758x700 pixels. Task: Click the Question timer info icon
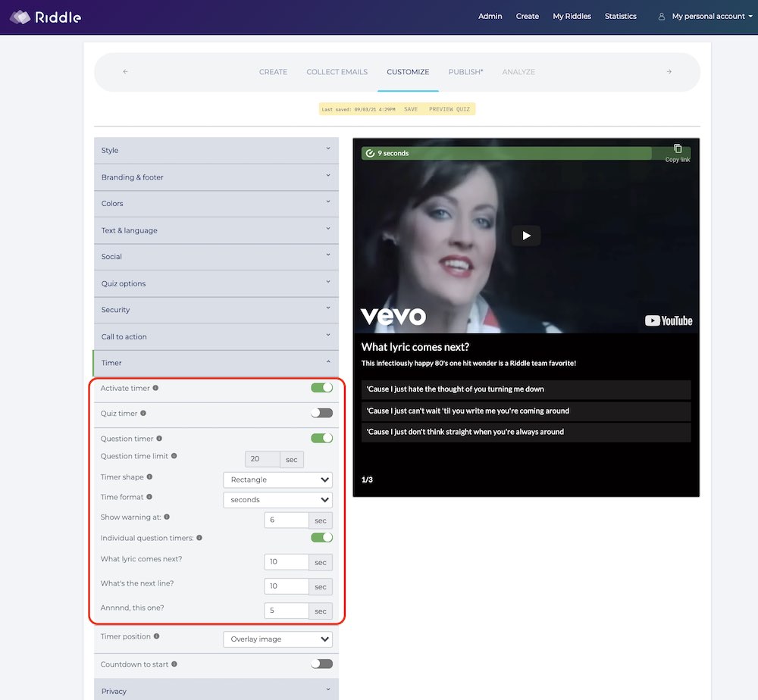coord(159,438)
